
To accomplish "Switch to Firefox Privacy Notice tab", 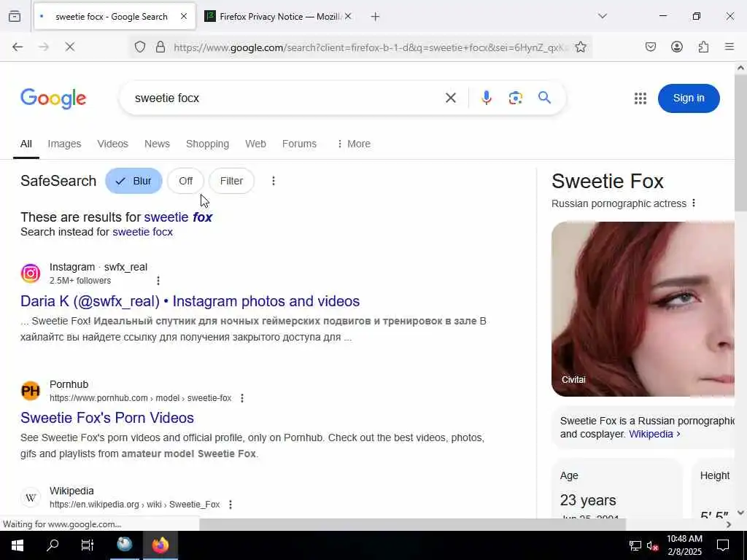I will pos(279,17).
